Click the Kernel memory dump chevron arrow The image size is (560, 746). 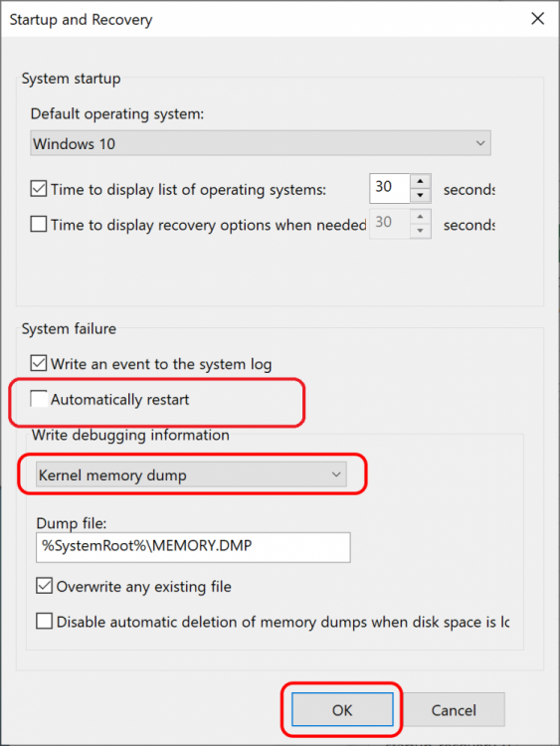(x=336, y=474)
